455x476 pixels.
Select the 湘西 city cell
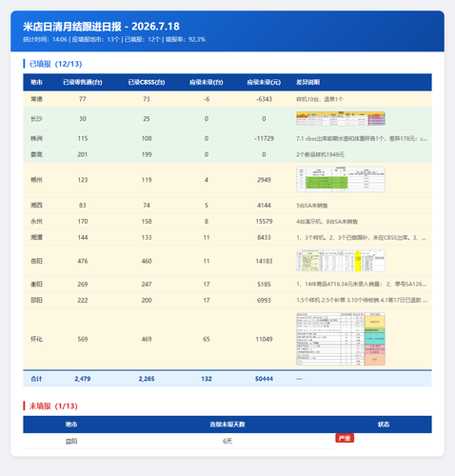(36, 206)
